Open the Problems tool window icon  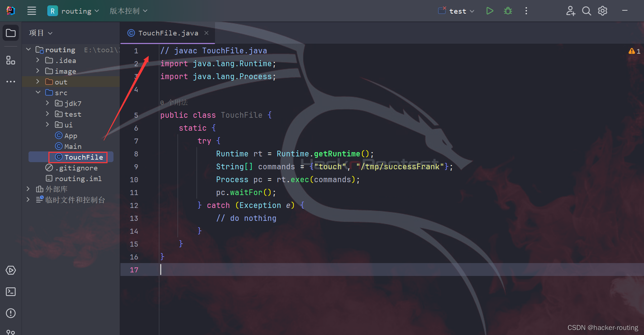[11, 313]
